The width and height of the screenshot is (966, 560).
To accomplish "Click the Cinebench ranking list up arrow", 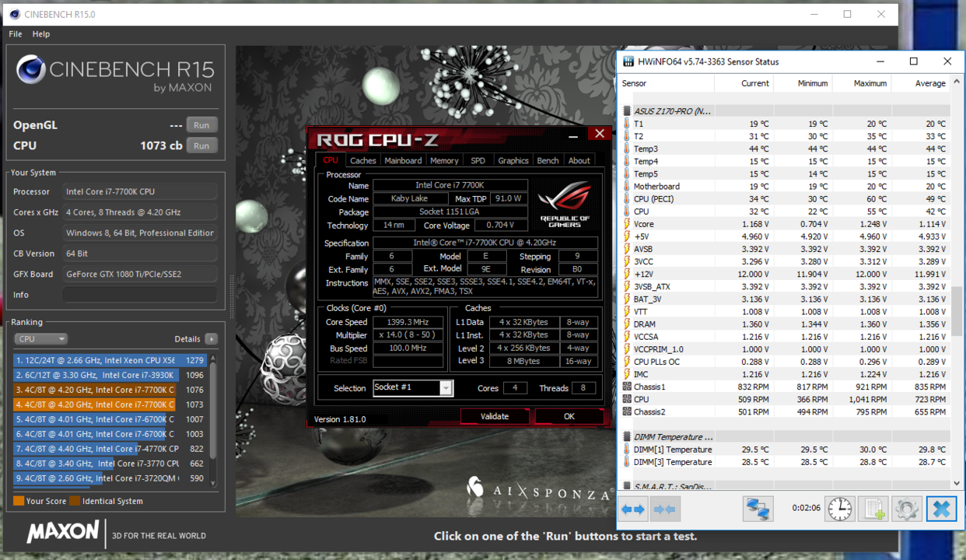I will pos(213,358).
